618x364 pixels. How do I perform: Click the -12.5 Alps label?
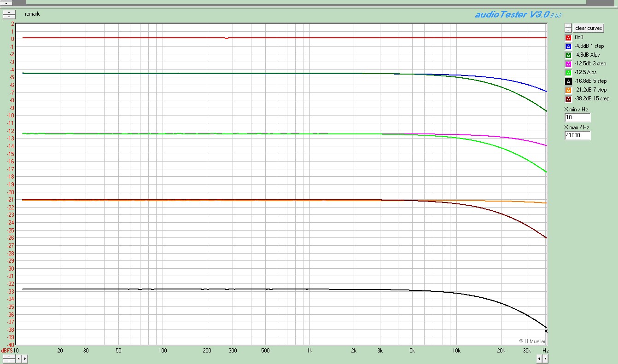coord(586,72)
